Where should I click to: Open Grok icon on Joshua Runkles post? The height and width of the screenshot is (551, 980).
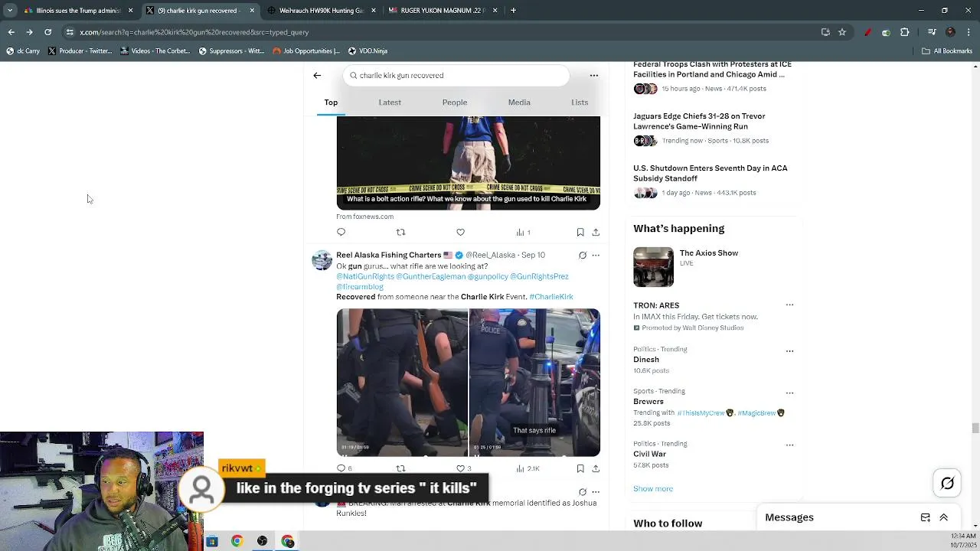click(x=583, y=492)
